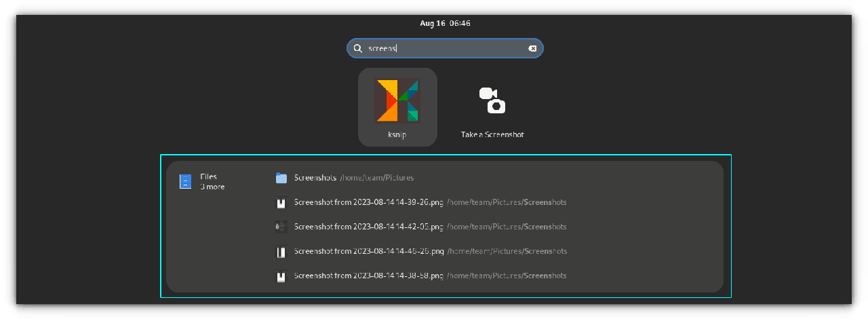This screenshot has width=868, height=321.
Task: Open thumbnail of Screenshot 14-38-58.png
Action: point(281,276)
